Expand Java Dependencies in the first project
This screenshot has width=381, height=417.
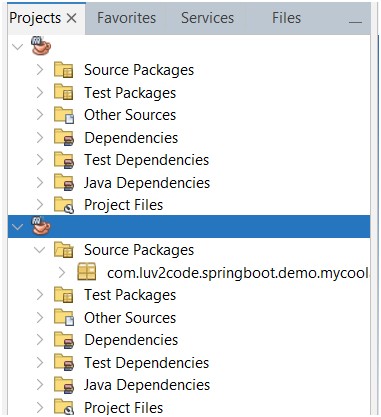[40, 183]
